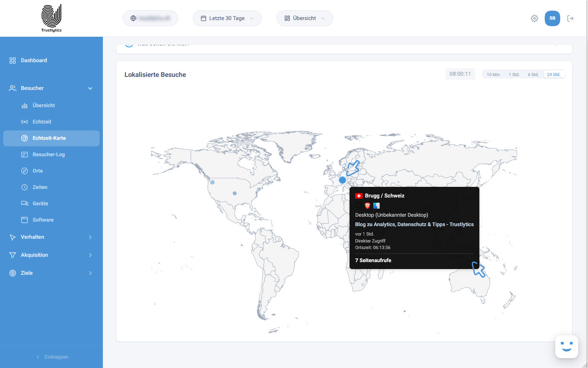Screen dimensions: 588x368
Task: Click the Brugg / Schweiz location text
Action: pos(385,196)
